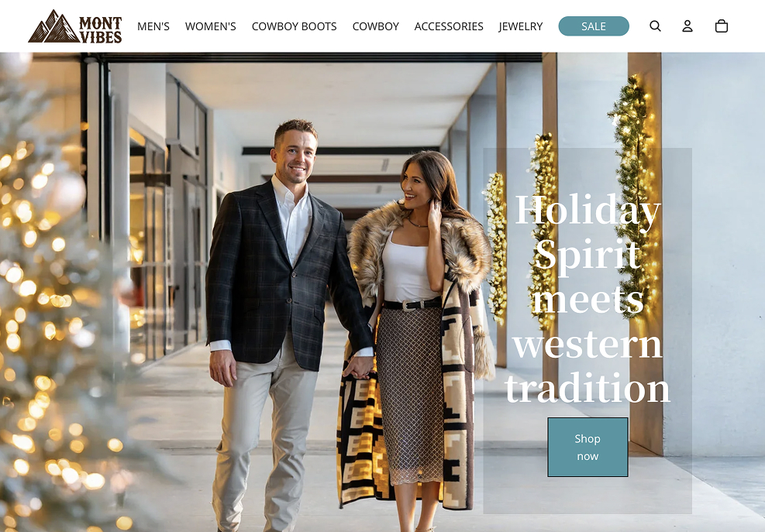The width and height of the screenshot is (765, 532).
Task: Open the JEWELRY category
Action: (521, 26)
